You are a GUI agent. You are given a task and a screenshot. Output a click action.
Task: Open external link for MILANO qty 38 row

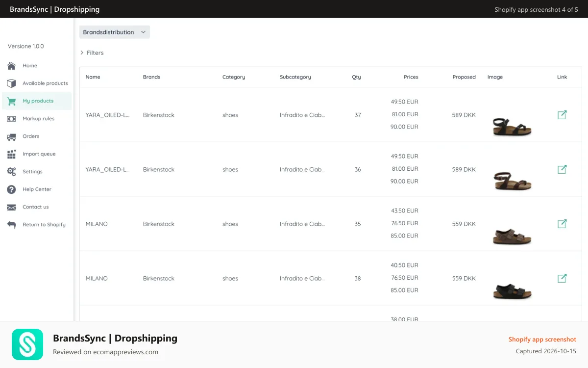(x=562, y=278)
